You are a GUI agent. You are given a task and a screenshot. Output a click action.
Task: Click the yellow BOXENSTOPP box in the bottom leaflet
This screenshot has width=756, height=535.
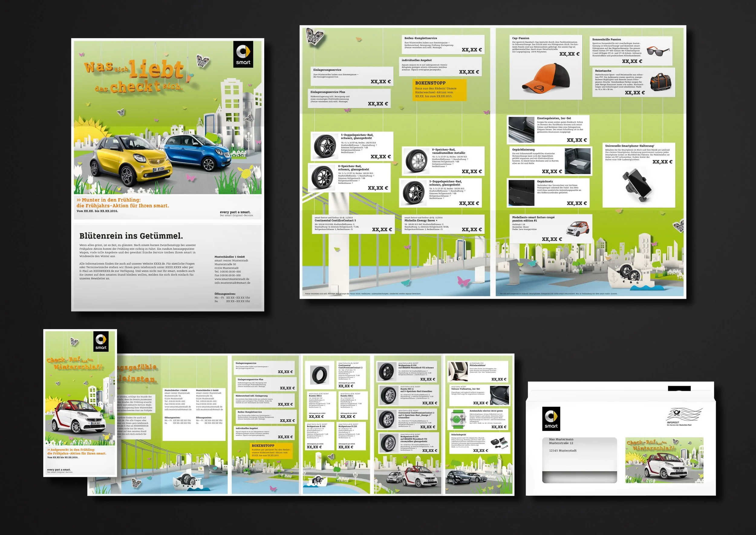click(272, 450)
